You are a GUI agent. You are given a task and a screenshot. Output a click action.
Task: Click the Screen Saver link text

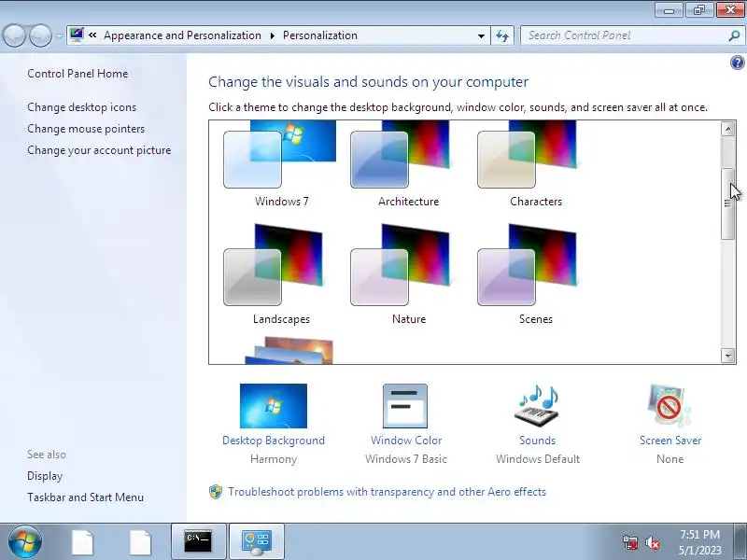670,441
